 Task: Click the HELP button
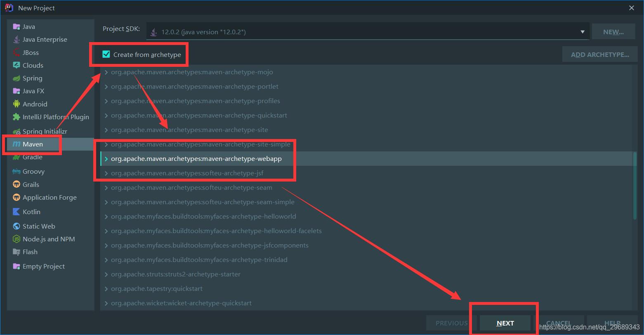coord(612,323)
